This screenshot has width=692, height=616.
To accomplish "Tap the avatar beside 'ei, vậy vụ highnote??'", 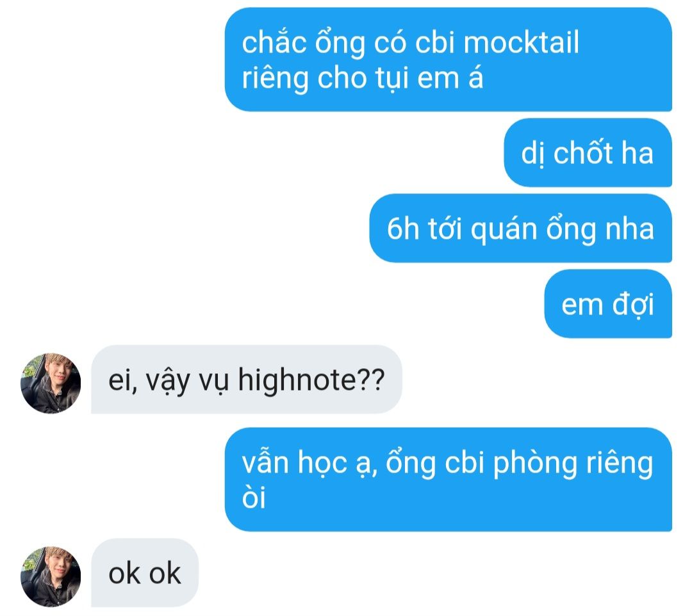I will point(51,383).
